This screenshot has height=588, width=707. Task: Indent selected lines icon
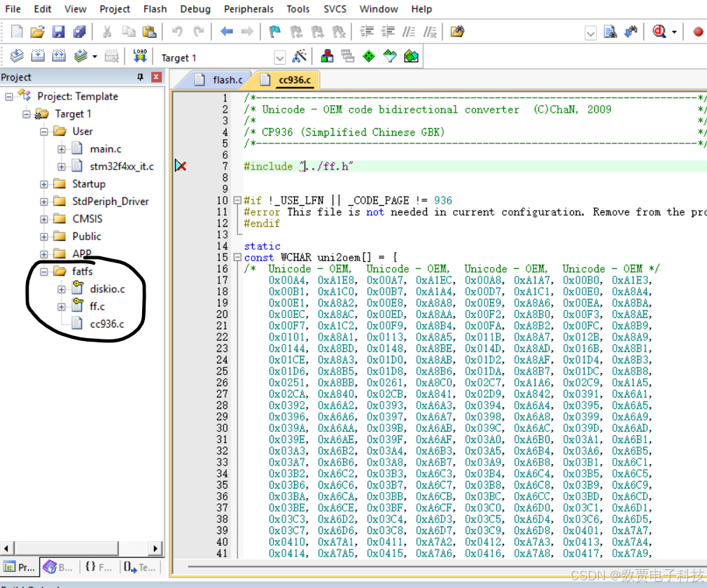(x=367, y=31)
